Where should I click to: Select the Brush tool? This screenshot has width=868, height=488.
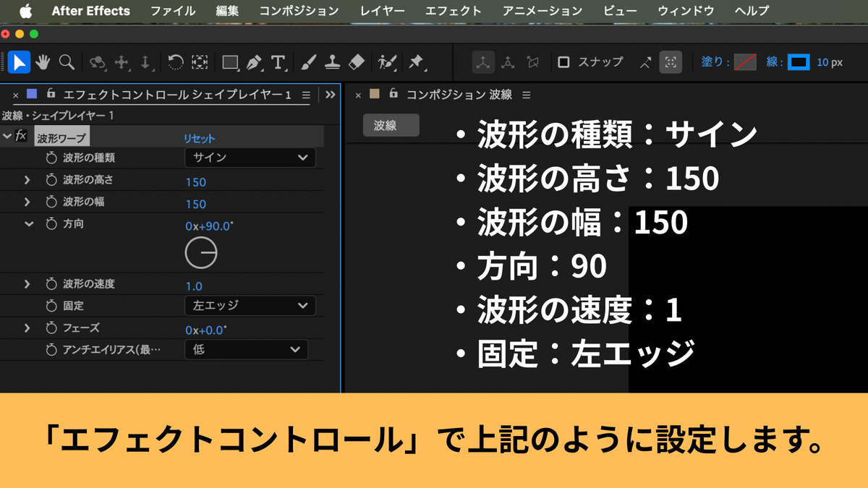[x=308, y=62]
